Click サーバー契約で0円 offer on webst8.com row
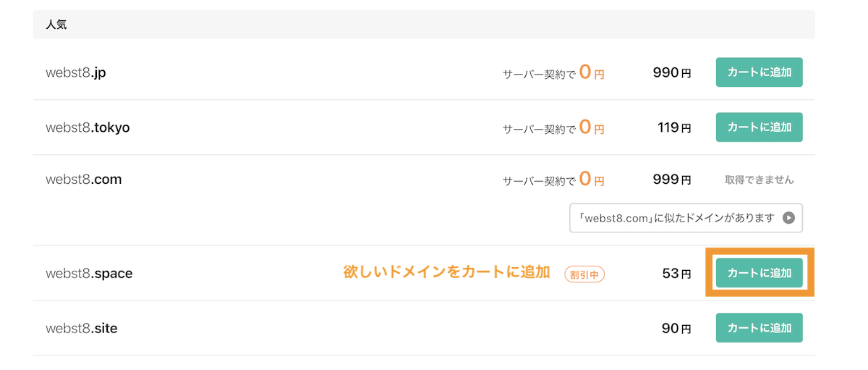 553,178
